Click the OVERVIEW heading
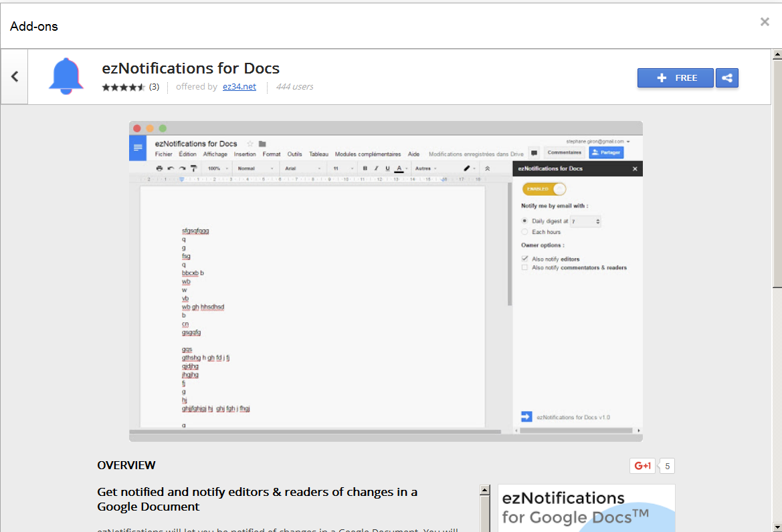This screenshot has width=782, height=532. [126, 465]
